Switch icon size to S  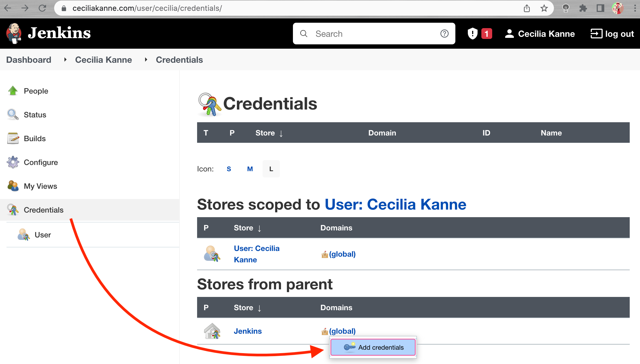229,169
